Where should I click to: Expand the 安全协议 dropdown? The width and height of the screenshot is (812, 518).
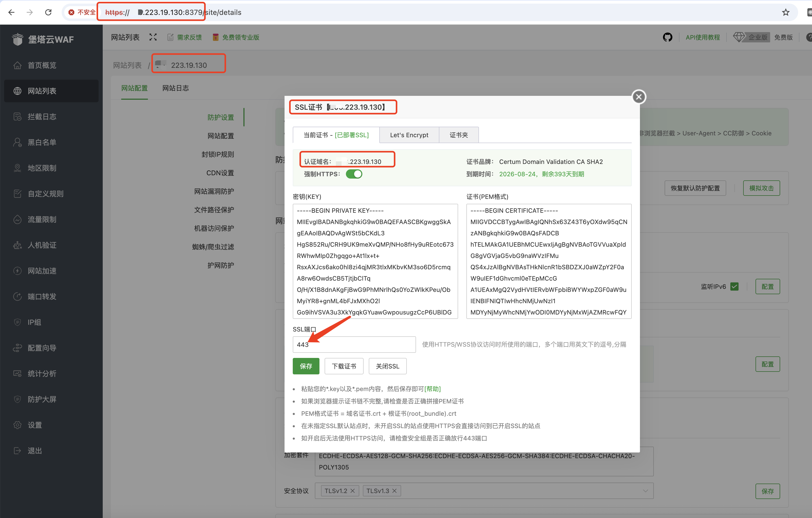(x=645, y=491)
